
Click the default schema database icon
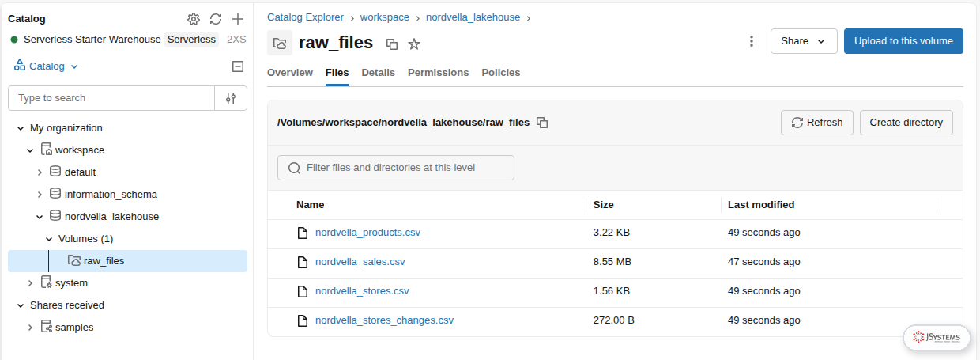[55, 172]
